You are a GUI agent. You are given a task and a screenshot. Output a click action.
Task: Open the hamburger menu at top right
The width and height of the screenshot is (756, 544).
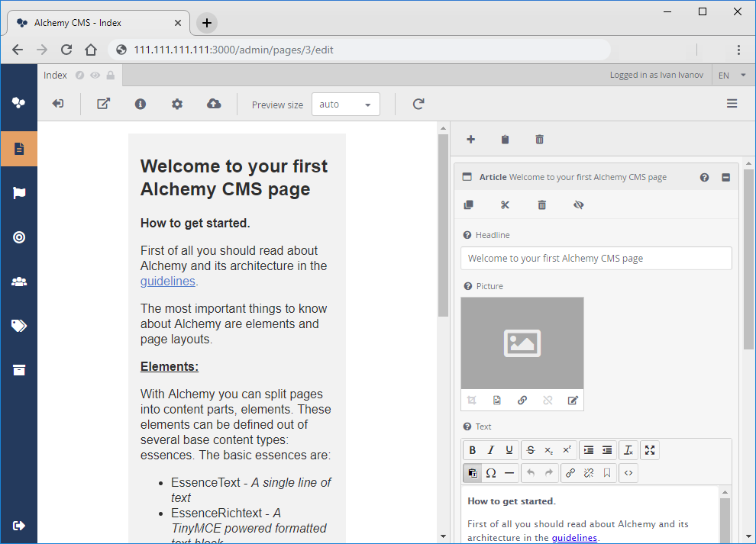click(732, 104)
